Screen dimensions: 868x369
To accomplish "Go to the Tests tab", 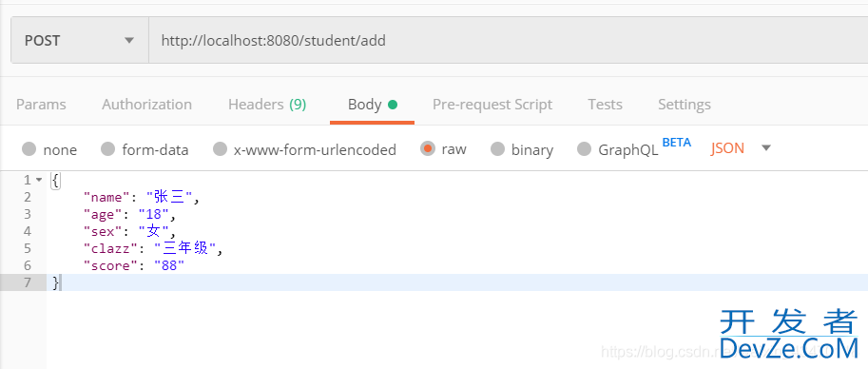I will pos(605,105).
